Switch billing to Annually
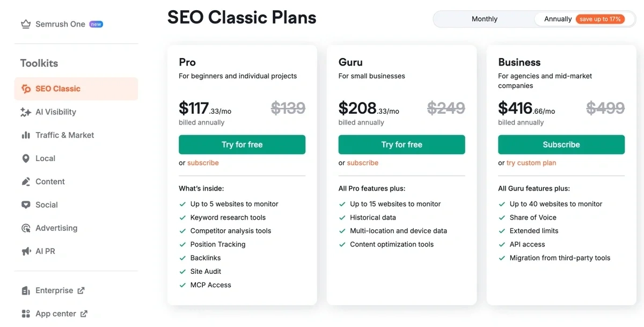644x327 pixels. (558, 19)
